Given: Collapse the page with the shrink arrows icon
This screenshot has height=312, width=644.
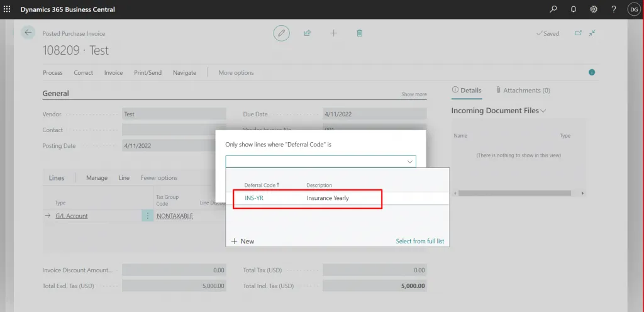Looking at the screenshot, I should pos(592,33).
